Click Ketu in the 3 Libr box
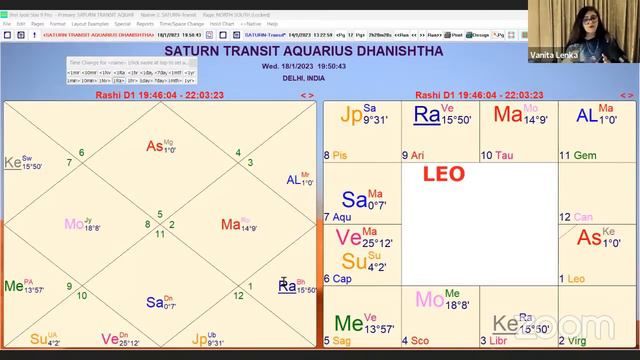Screen dimensions: 640x360 pyautogui.click(x=521, y=323)
